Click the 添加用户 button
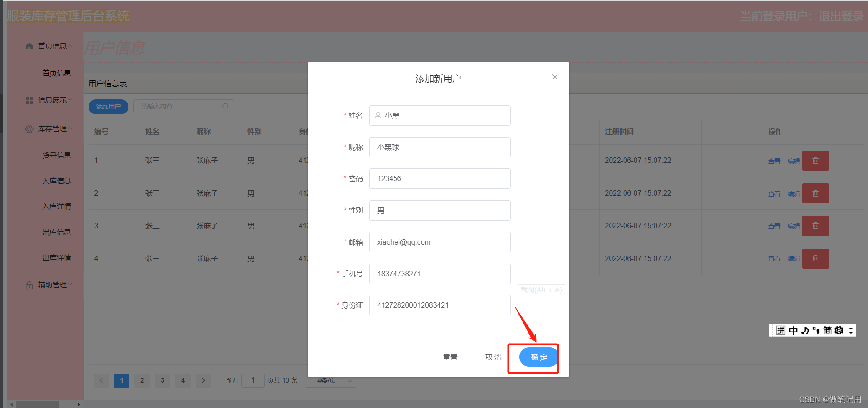 pyautogui.click(x=108, y=107)
